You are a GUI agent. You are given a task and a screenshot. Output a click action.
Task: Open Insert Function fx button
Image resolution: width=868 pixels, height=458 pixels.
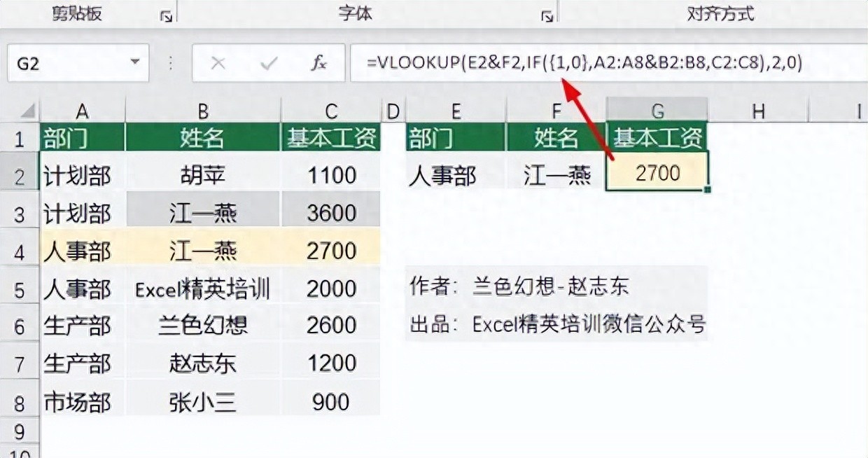[319, 64]
